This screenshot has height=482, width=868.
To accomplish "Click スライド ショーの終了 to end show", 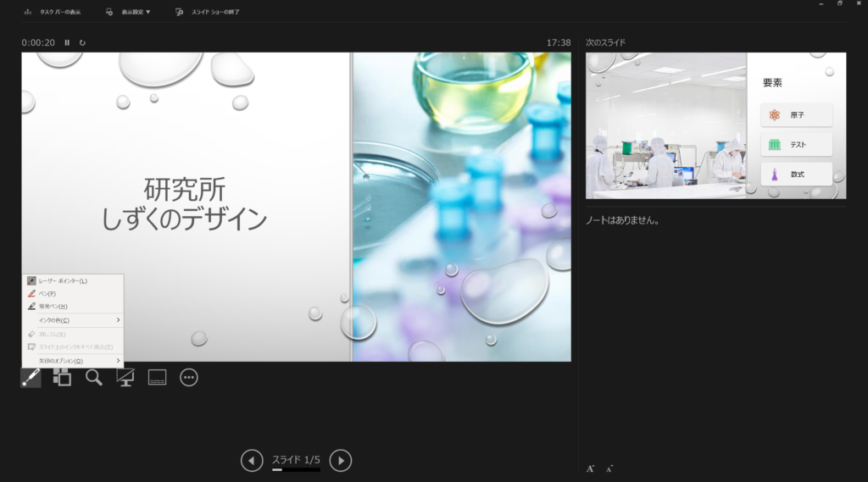I will (x=208, y=12).
